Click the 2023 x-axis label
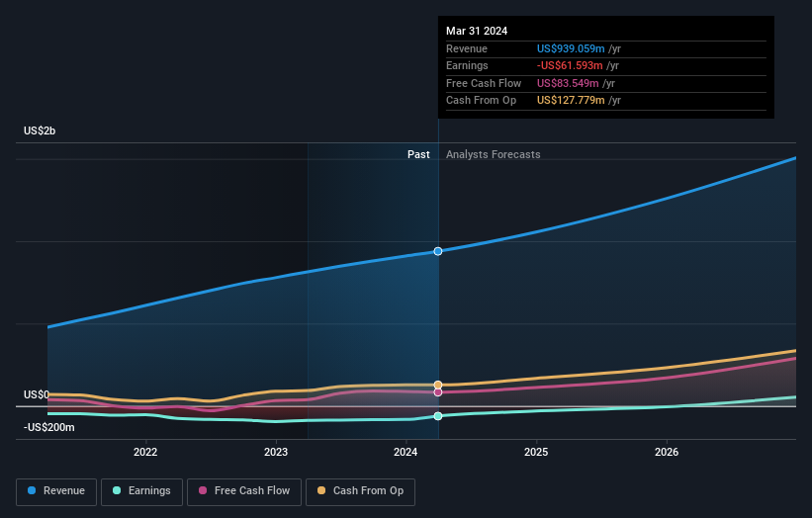The image size is (812, 518). click(x=276, y=453)
